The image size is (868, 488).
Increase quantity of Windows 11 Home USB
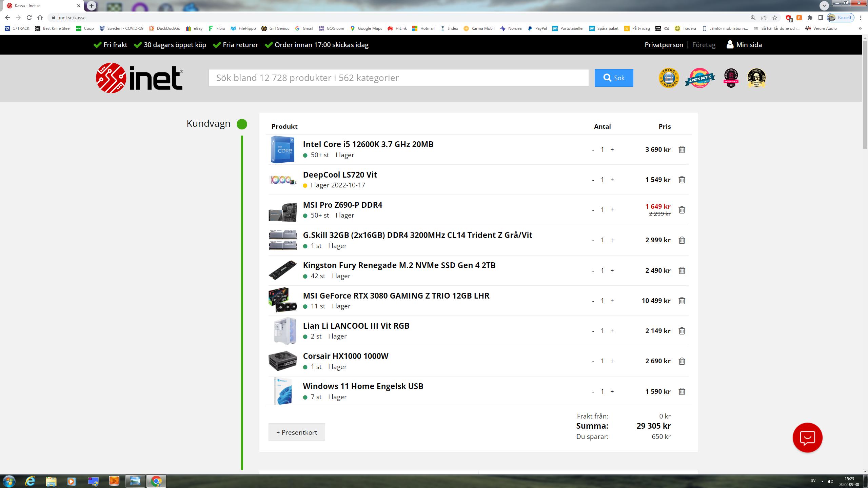click(x=612, y=391)
